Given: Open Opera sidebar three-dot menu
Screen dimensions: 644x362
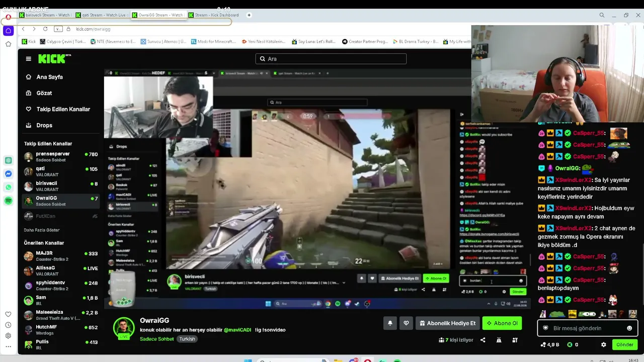Looking at the screenshot, I should coord(9,346).
